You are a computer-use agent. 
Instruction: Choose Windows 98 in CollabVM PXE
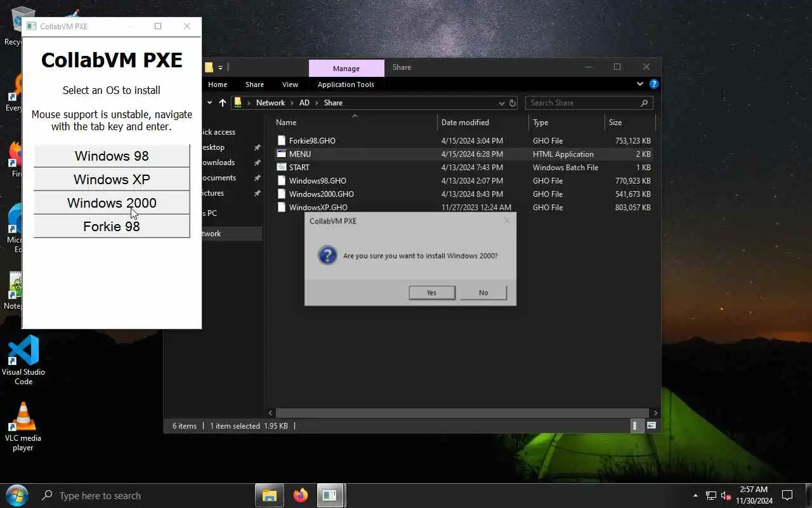(x=112, y=156)
